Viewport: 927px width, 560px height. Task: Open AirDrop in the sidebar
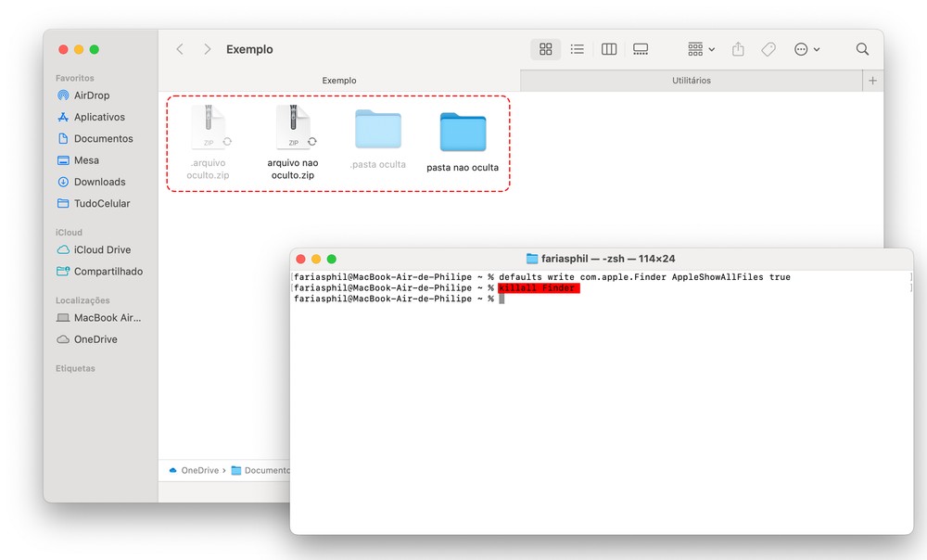pos(91,95)
